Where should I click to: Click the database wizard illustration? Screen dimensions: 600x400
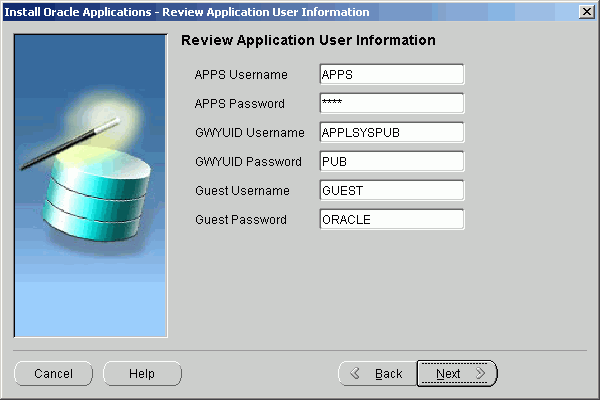[91, 186]
